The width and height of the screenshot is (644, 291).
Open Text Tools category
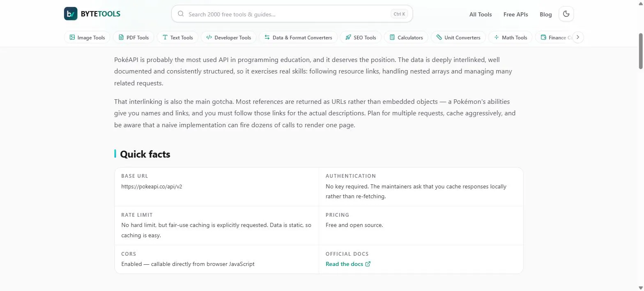coord(177,37)
